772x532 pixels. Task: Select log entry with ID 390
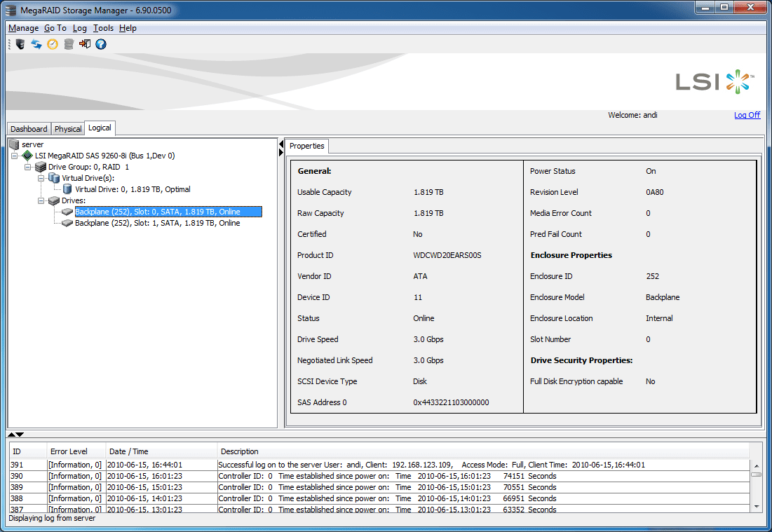pos(379,476)
